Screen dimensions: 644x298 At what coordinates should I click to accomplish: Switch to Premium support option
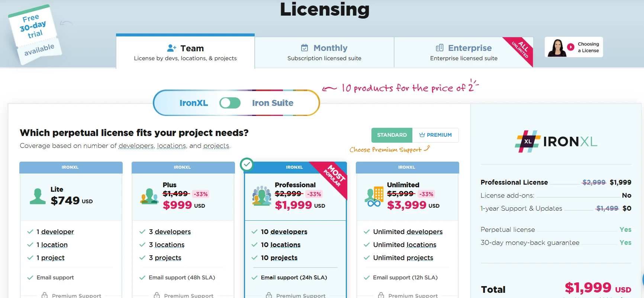[x=435, y=135]
